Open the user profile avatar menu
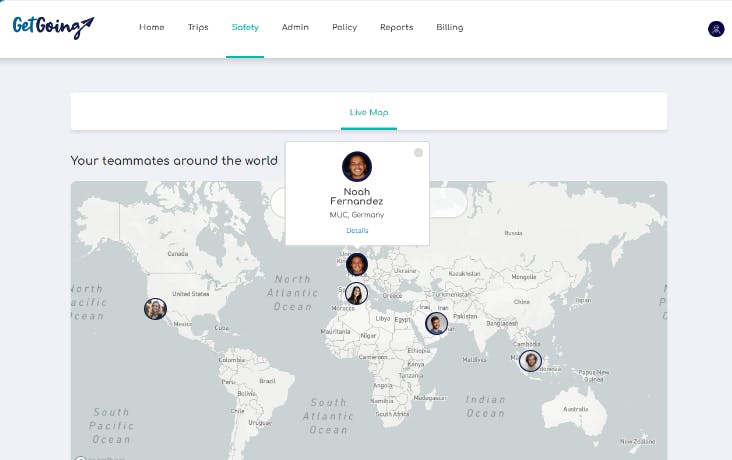732x460 pixels. pos(716,29)
